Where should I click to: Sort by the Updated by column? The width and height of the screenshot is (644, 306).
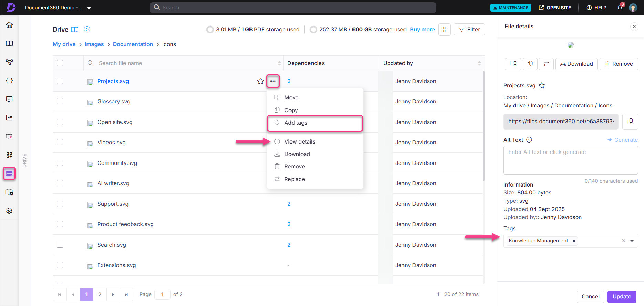click(x=479, y=63)
